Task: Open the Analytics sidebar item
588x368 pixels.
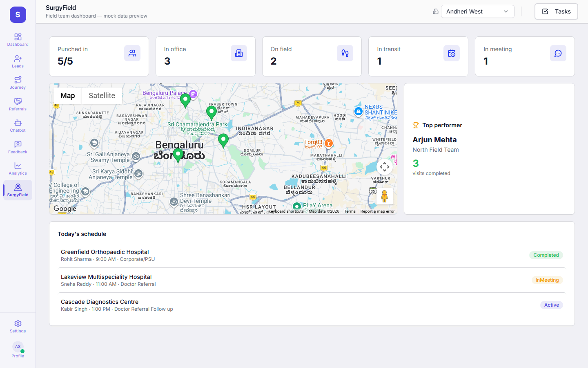Action: (x=18, y=168)
